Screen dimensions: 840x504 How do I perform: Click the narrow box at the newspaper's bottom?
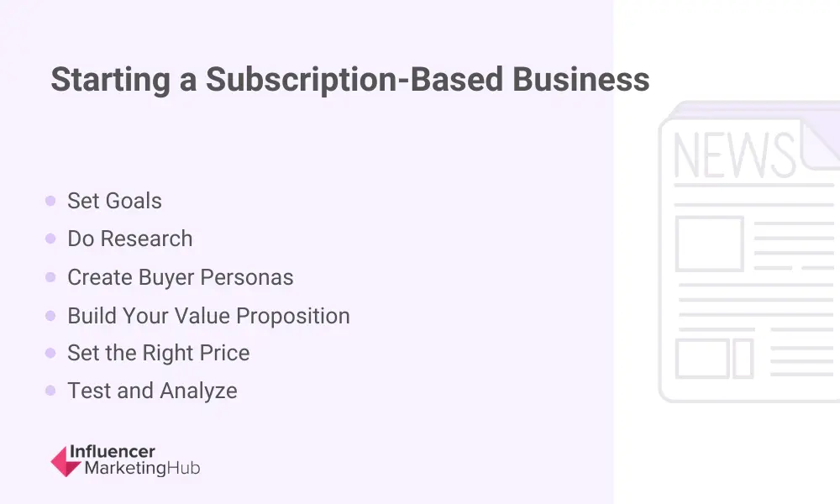[743, 358]
